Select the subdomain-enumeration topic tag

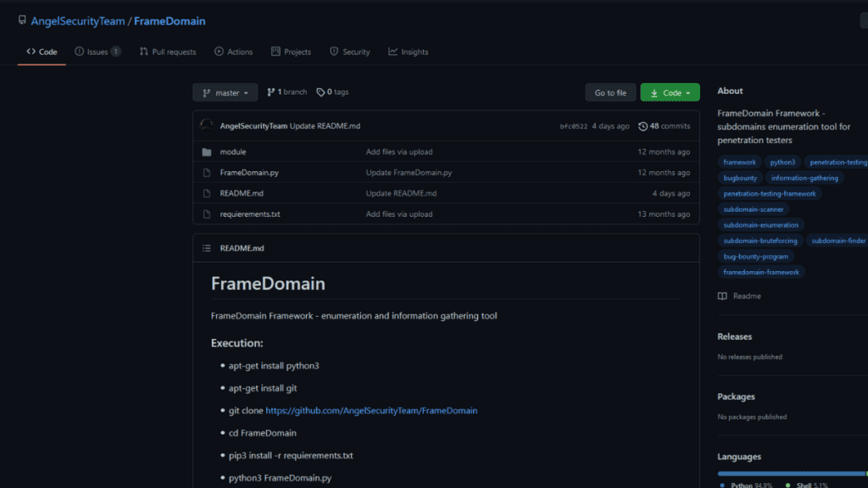point(760,225)
